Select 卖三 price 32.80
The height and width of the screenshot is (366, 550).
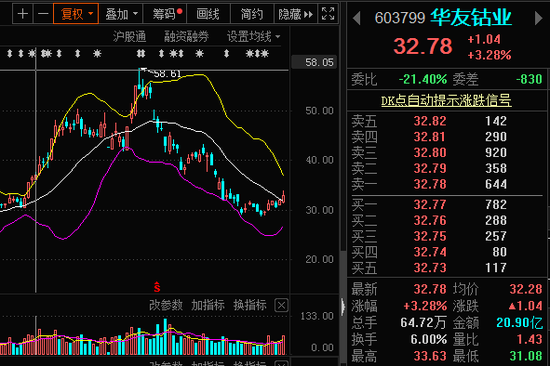[430, 153]
